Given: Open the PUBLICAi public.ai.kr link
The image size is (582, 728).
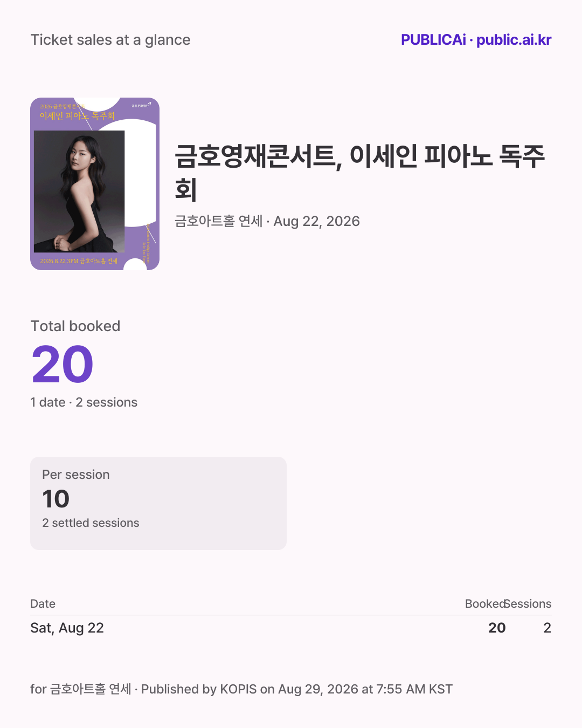Looking at the screenshot, I should pyautogui.click(x=476, y=40).
